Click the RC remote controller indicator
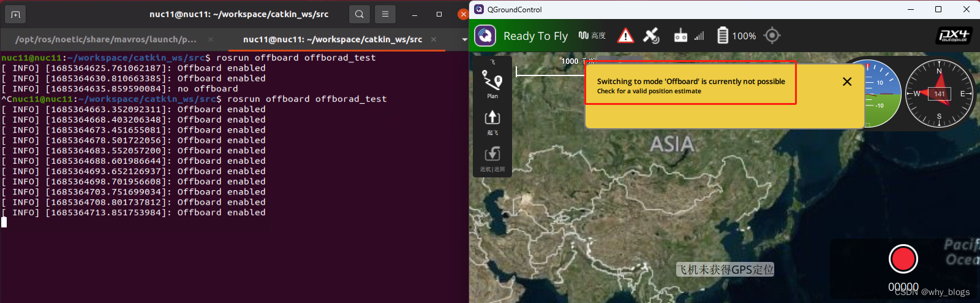 coord(680,36)
